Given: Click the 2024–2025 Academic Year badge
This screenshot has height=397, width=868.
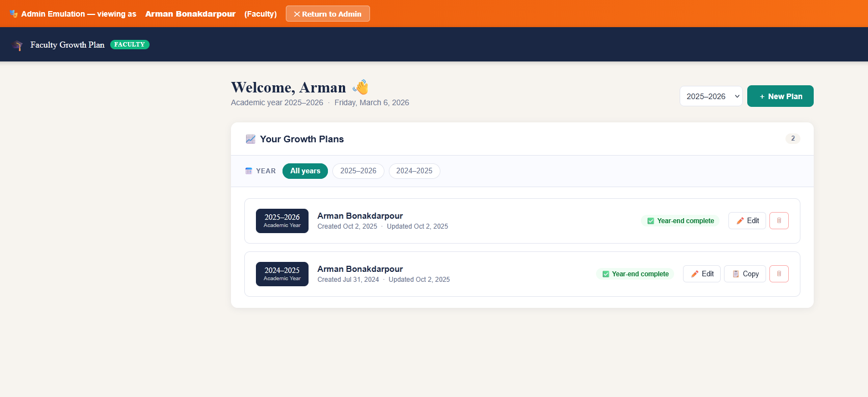Looking at the screenshot, I should pos(282,274).
